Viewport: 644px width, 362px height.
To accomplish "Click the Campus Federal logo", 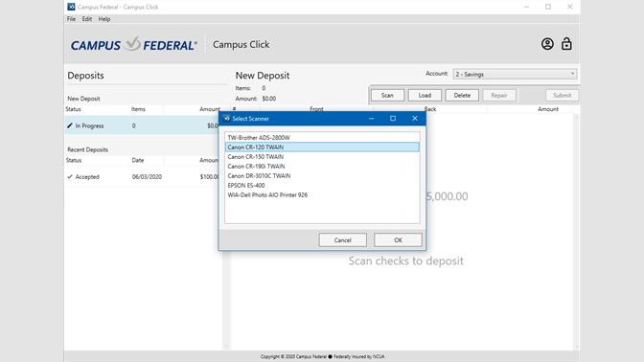I will point(133,44).
